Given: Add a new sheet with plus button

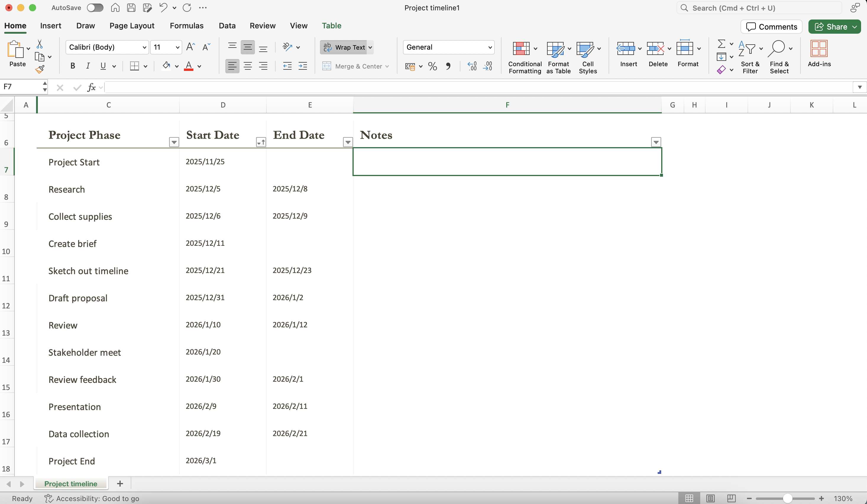Looking at the screenshot, I should (120, 484).
